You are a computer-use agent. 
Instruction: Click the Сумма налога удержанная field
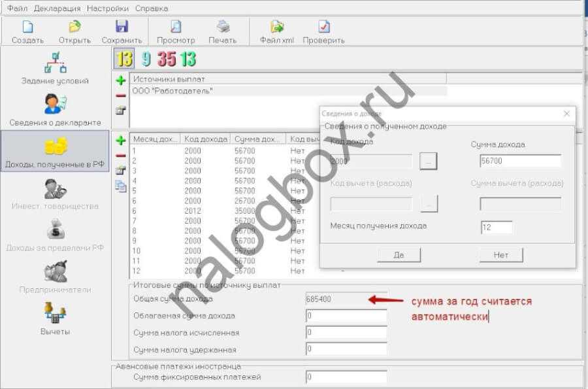click(x=346, y=349)
